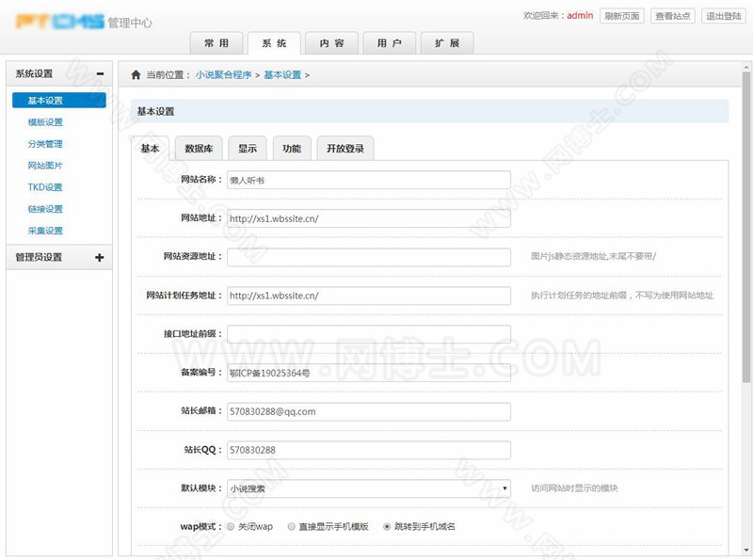Focus the 站长邮箱 input field
Image resolution: width=753 pixels, height=560 pixels.
tap(368, 411)
